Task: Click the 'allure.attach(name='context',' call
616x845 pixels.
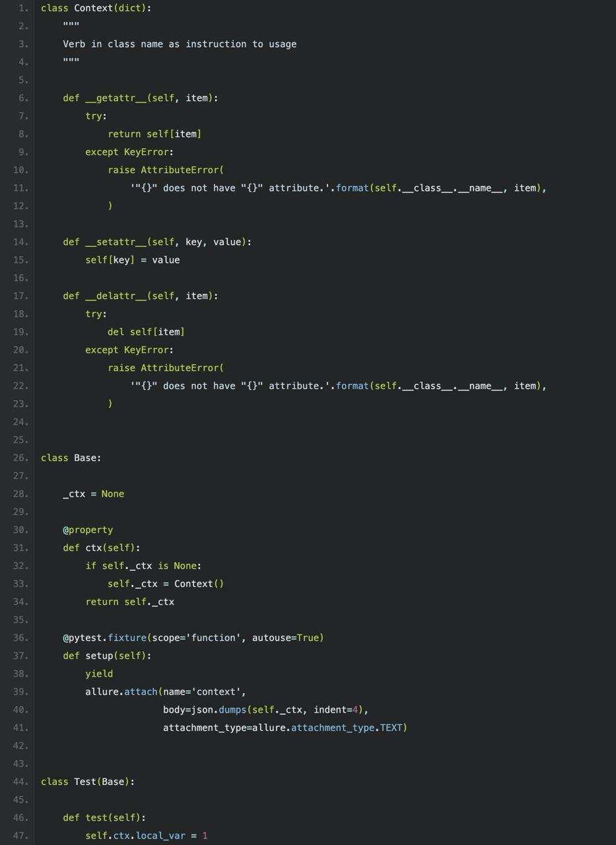Action: coord(166,693)
